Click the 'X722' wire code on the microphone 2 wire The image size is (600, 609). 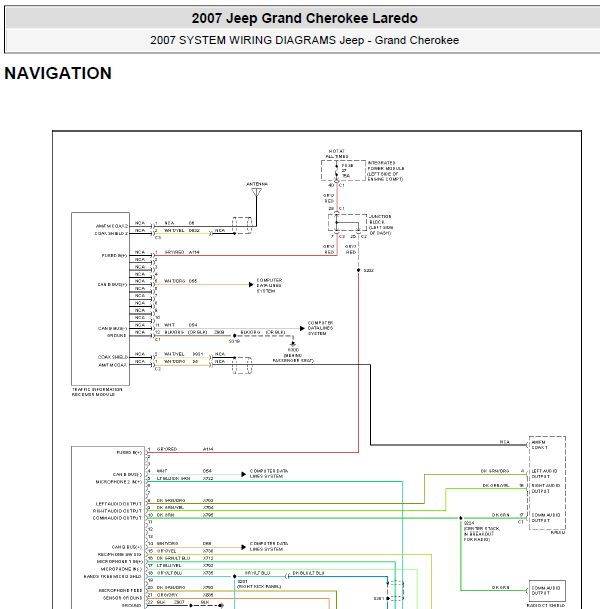click(208, 478)
